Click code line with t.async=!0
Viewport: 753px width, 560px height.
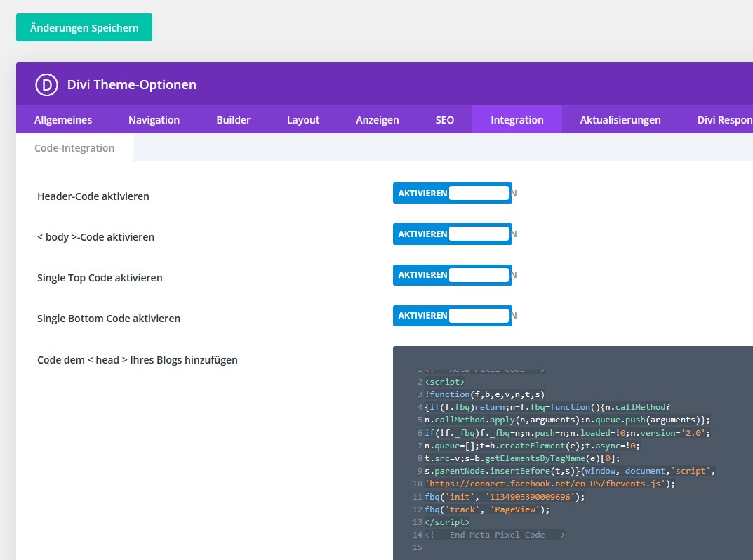coord(532,446)
